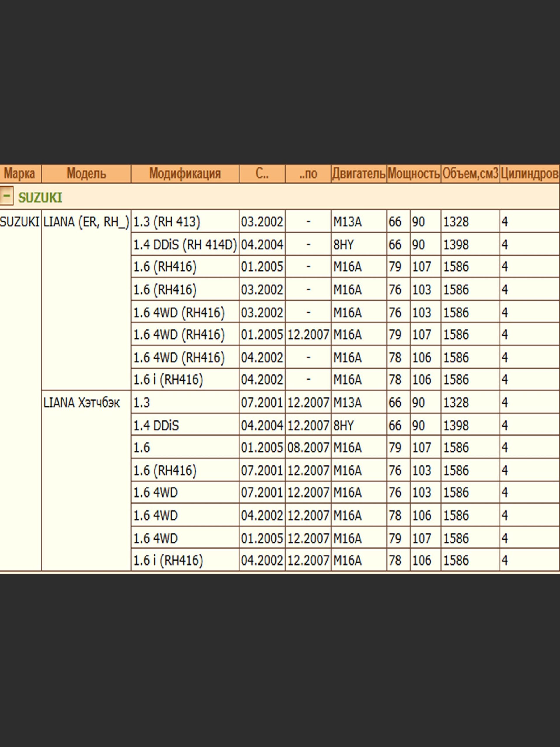Click the 8HY engine cell for 1.4 DDiS (RH 414D)
Image resolution: width=560 pixels, height=747 pixels.
(x=344, y=245)
